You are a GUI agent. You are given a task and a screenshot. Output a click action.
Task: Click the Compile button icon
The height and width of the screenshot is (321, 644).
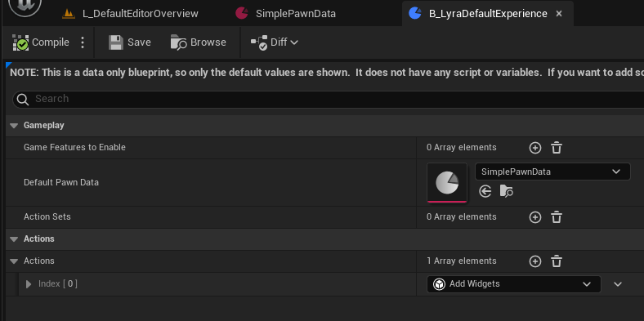20,42
